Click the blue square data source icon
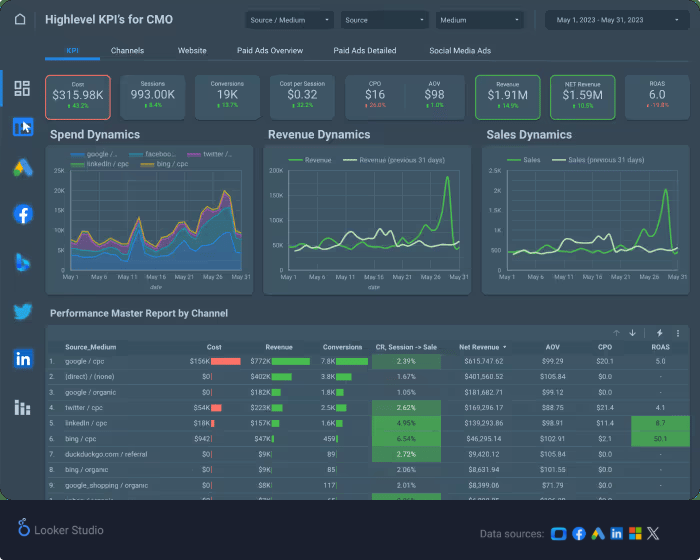The width and height of the screenshot is (700, 560). pyautogui.click(x=558, y=534)
